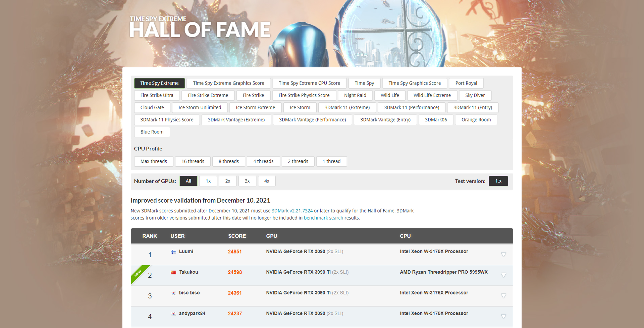Screen dimensions: 644x328
Task: Open the 3DMark v2.21.7324 link
Action: (x=292, y=211)
